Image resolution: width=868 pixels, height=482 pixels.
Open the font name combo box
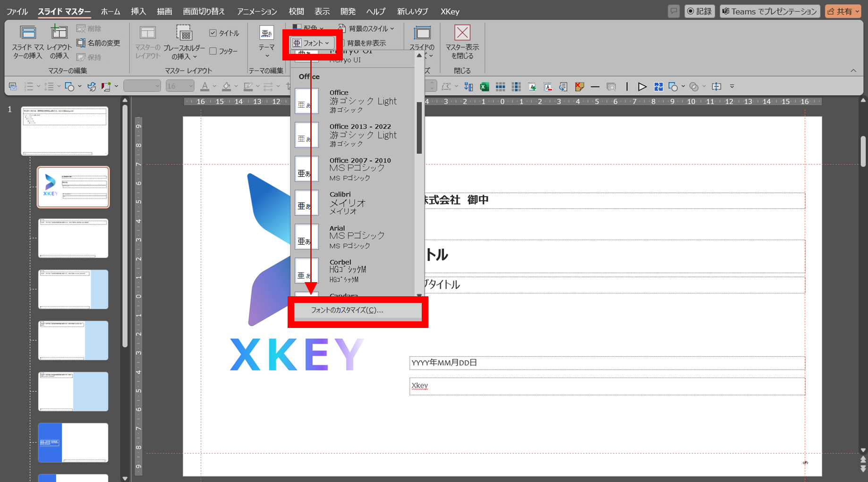[142, 86]
